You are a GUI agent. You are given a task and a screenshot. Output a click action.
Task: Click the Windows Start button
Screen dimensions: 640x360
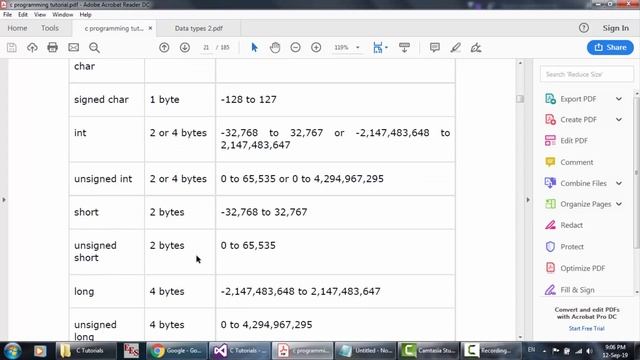click(x=12, y=351)
